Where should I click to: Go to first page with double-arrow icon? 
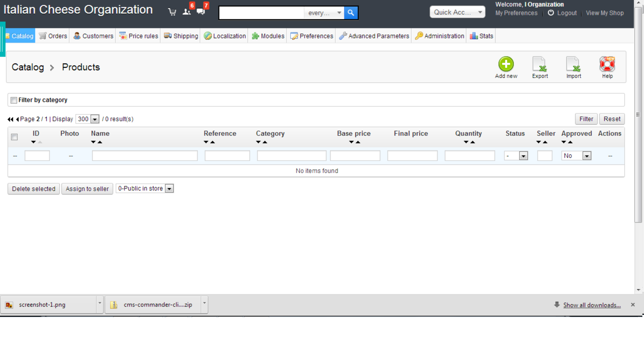10,119
